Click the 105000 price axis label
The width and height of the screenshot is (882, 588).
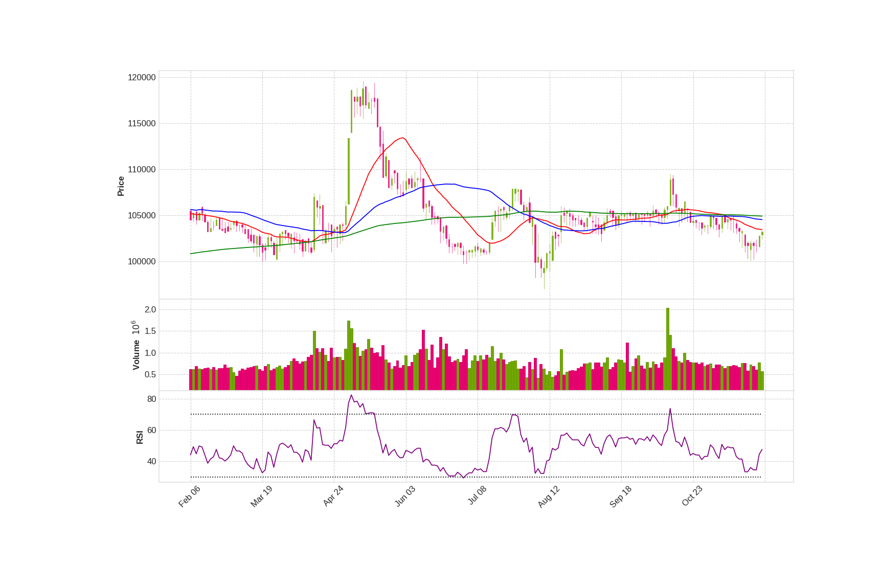coord(142,216)
